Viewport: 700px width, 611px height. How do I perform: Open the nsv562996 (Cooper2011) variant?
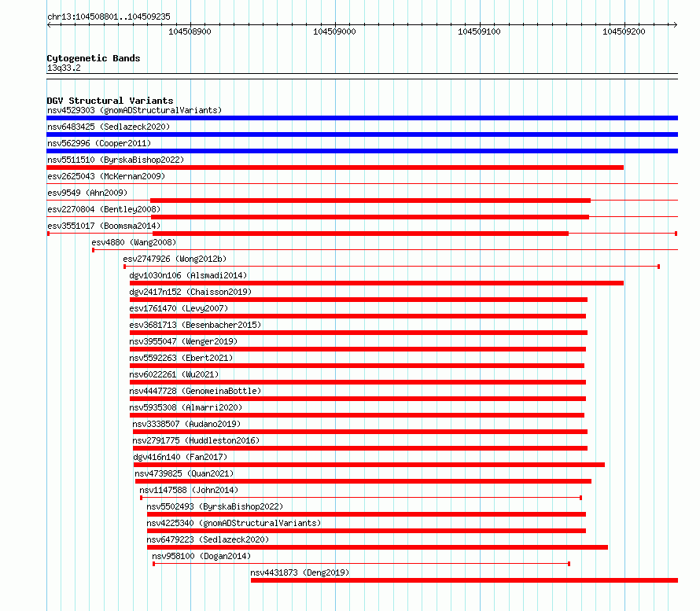click(99, 143)
